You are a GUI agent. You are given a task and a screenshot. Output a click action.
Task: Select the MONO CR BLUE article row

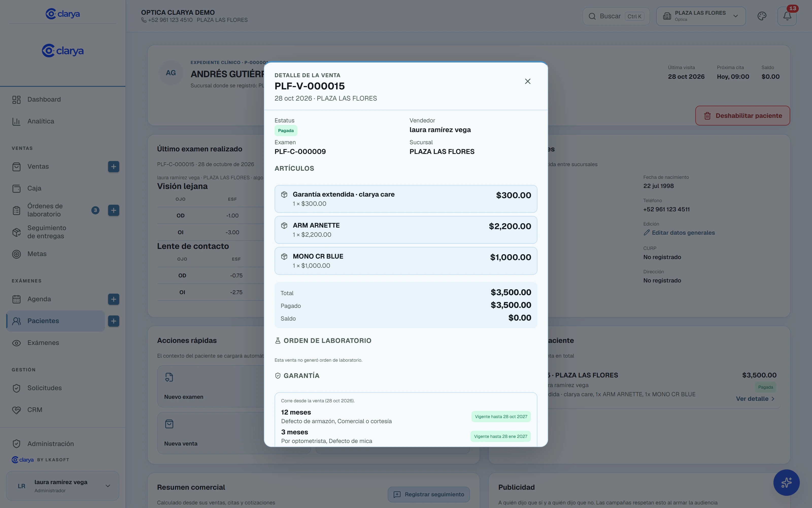406,261
